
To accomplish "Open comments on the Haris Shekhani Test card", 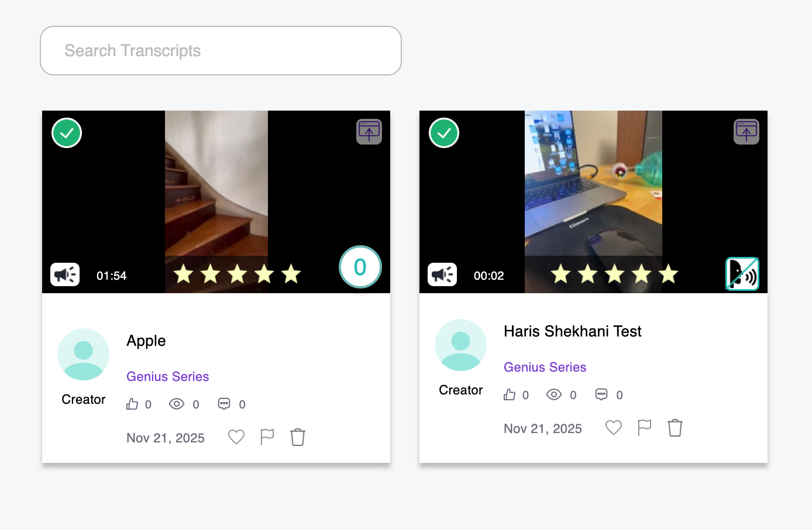I will (601, 394).
